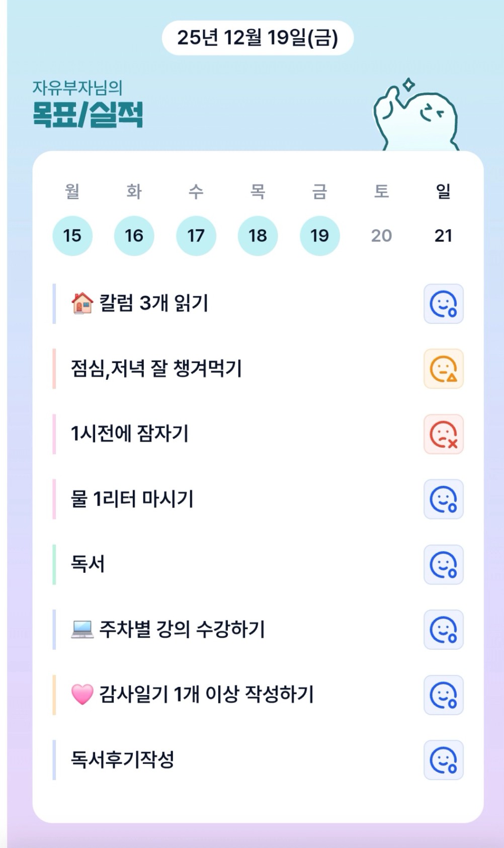
Task: Select Tuesday 16 in week calendar
Action: (134, 235)
